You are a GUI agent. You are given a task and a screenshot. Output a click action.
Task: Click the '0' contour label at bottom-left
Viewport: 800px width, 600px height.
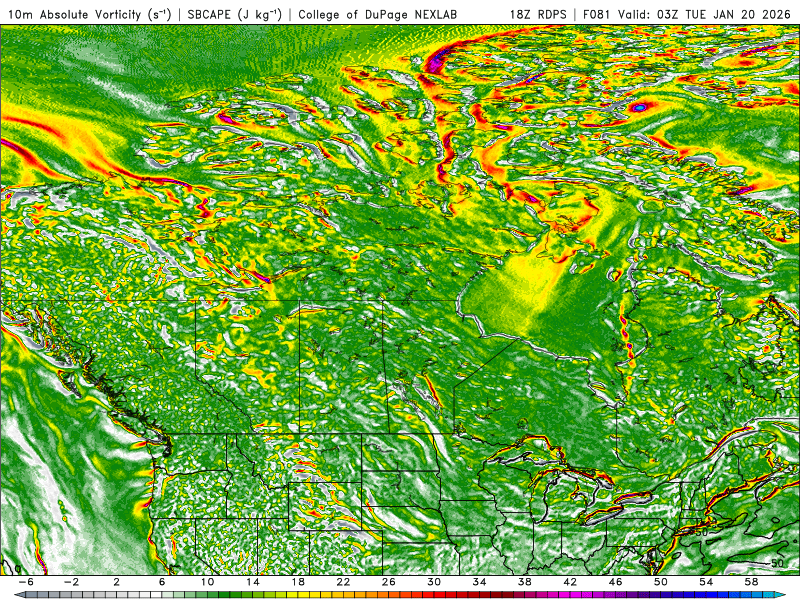pos(18,569)
